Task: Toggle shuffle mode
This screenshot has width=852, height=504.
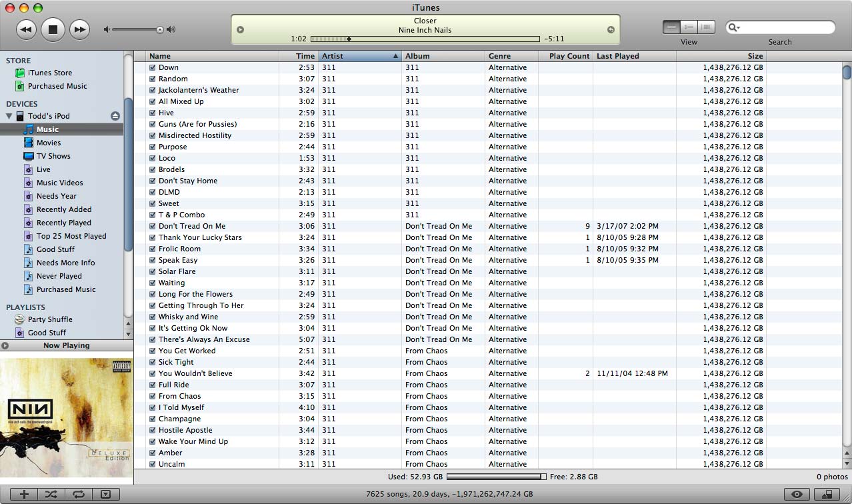Action: pos(51,494)
